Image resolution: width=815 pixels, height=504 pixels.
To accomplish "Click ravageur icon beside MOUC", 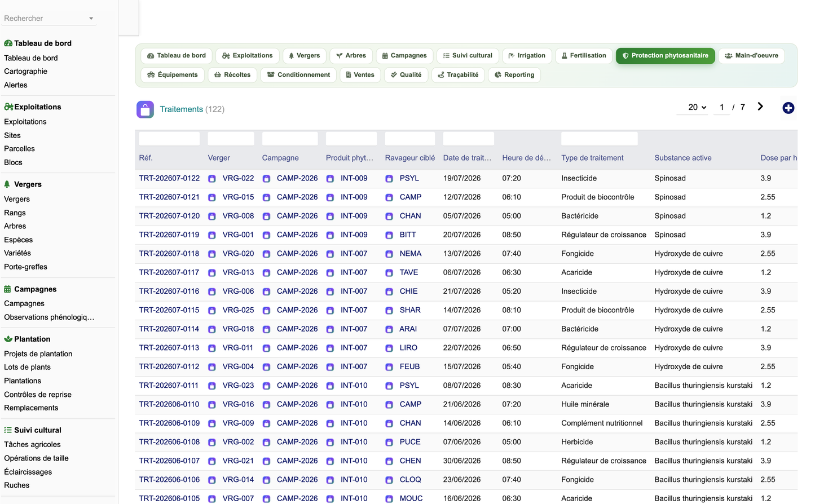I will [389, 499].
